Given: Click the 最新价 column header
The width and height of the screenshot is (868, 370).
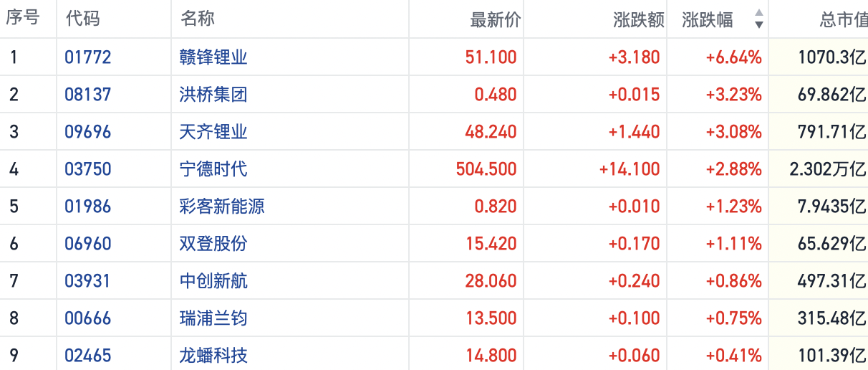Looking at the screenshot, I should 496,19.
